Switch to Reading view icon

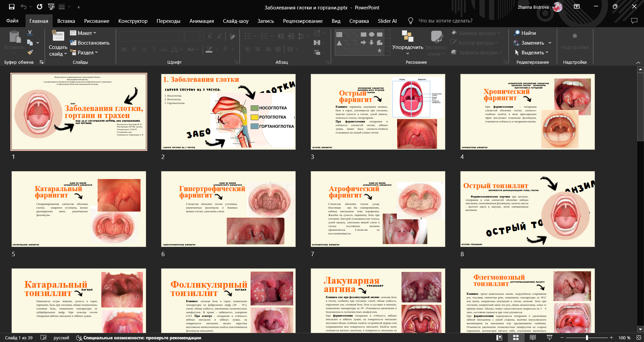pos(533,338)
